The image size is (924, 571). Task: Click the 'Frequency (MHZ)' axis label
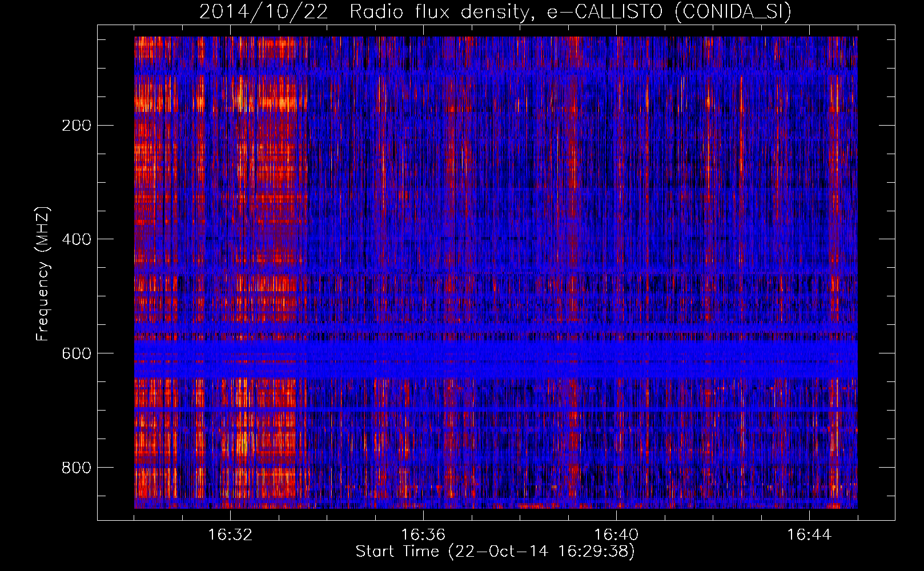click(43, 274)
